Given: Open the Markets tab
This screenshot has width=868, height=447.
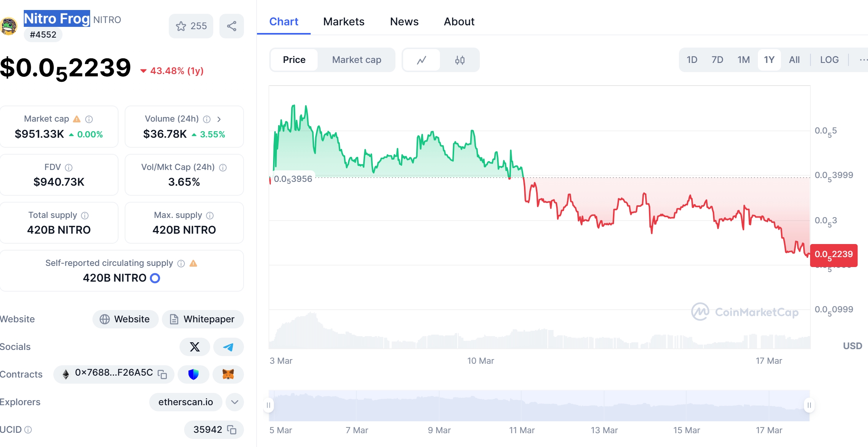Looking at the screenshot, I should pos(344,22).
